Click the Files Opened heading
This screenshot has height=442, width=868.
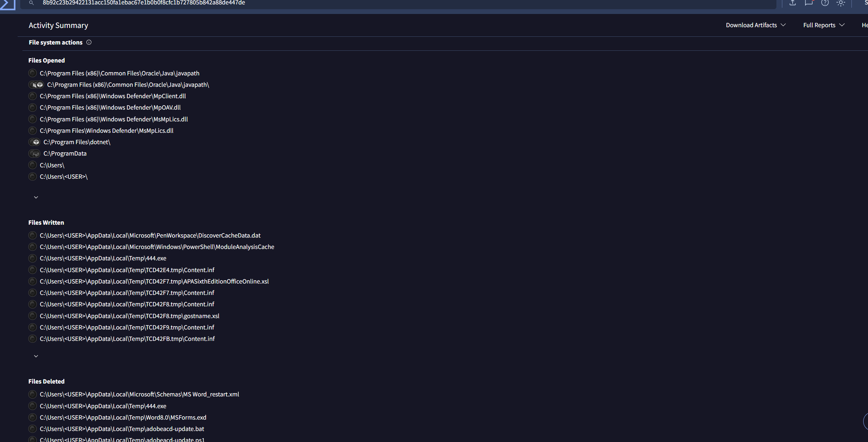point(47,60)
